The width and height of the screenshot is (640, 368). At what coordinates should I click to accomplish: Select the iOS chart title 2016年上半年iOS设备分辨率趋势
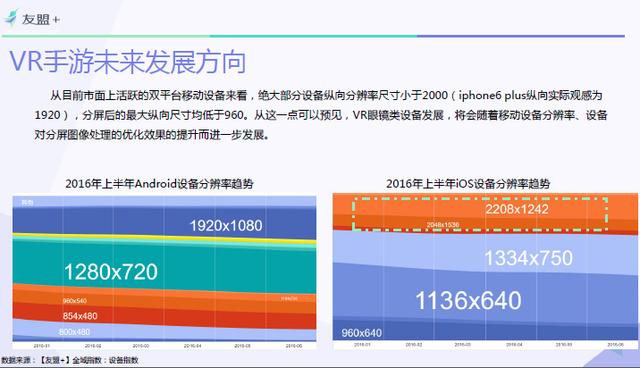pyautogui.click(x=468, y=184)
